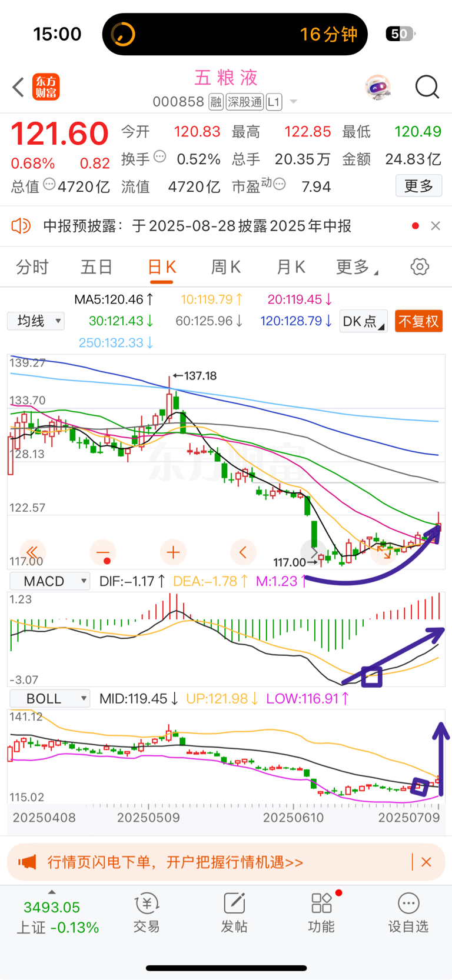Viewport: 452px width, 980px height.
Task: Open the BOLL indicator dropdown
Action: click(x=50, y=698)
